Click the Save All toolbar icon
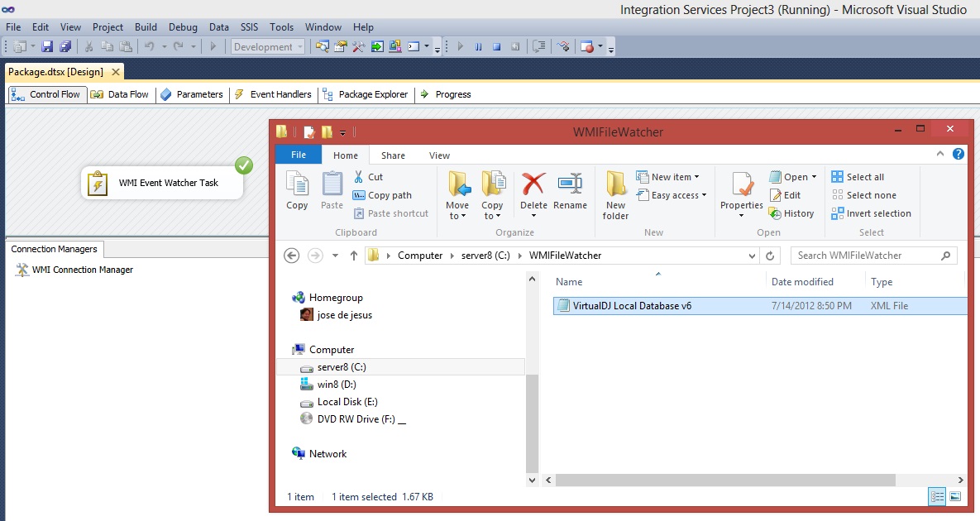This screenshot has height=521, width=980. tap(65, 46)
